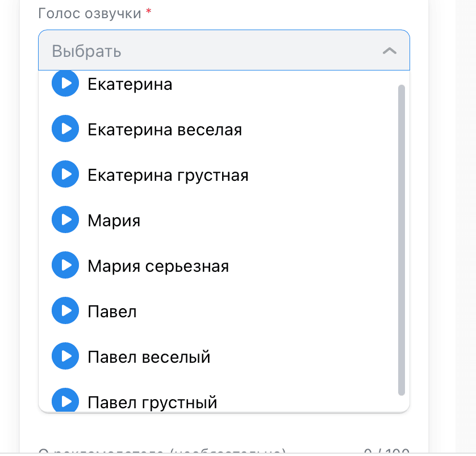Viewport: 476px width, 456px height.
Task: Play the Екатерина voice preview
Action: pos(65,84)
